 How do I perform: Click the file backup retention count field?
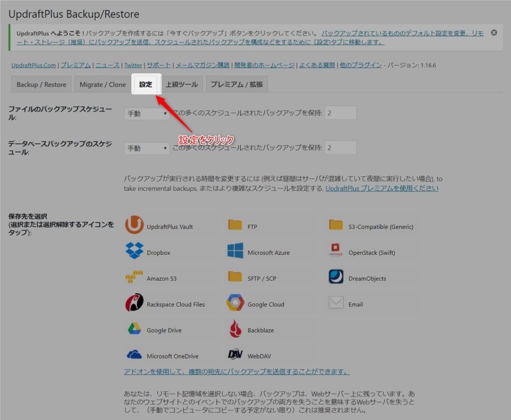[340, 113]
